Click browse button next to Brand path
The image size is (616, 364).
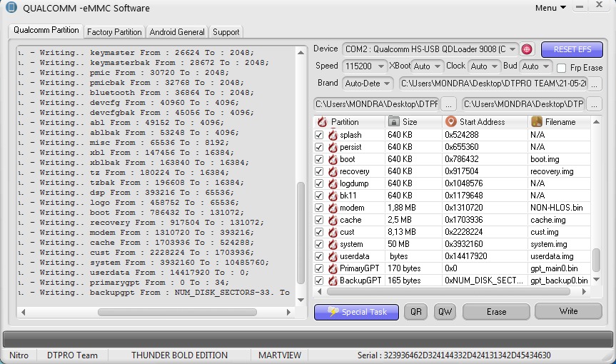(595, 84)
